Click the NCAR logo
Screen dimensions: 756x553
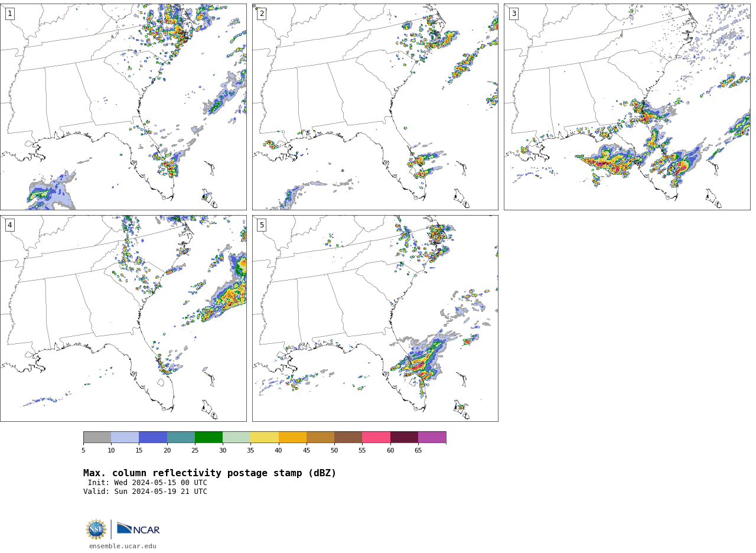coord(138,529)
